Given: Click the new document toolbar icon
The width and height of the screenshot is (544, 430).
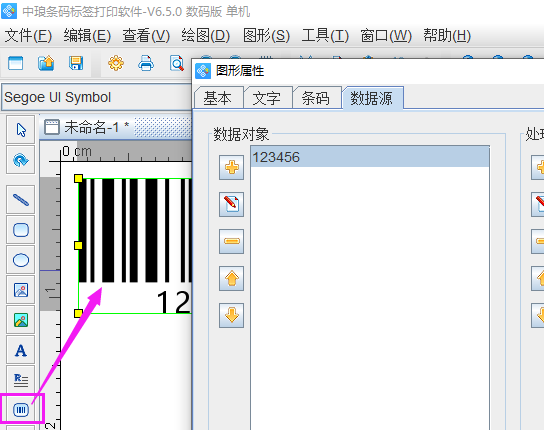Looking at the screenshot, I should [16, 64].
